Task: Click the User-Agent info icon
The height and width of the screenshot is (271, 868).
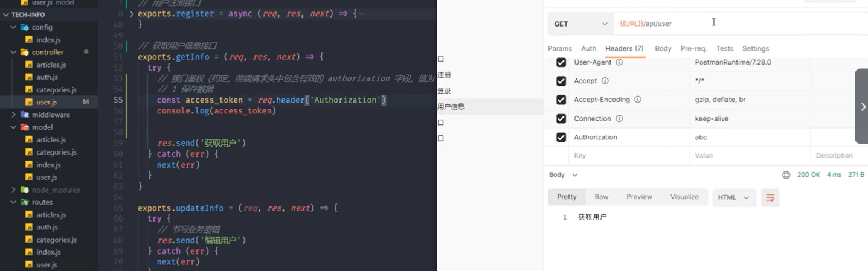Action: (x=619, y=62)
